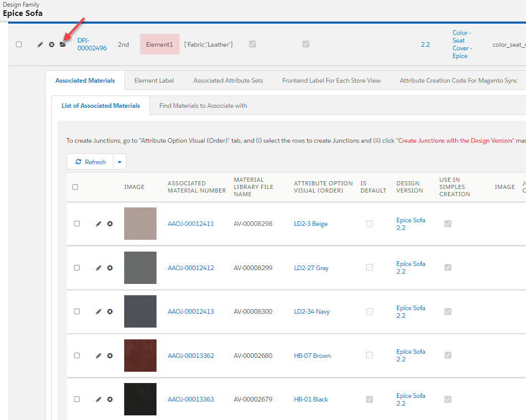Open the HB-07 Brown option link

tap(313, 355)
